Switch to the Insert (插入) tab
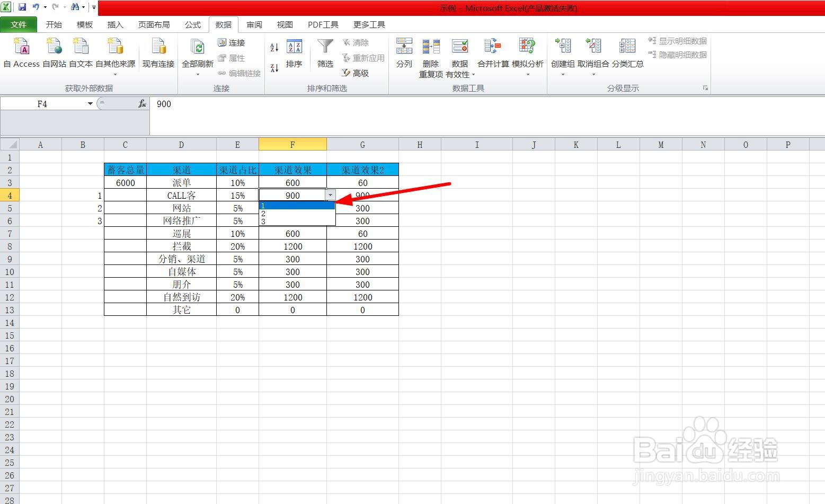 (x=115, y=24)
